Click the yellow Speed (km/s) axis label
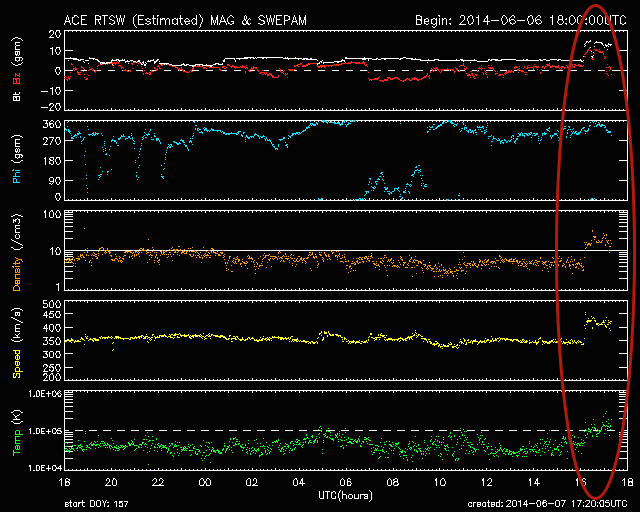The image size is (640, 512). [x=17, y=341]
